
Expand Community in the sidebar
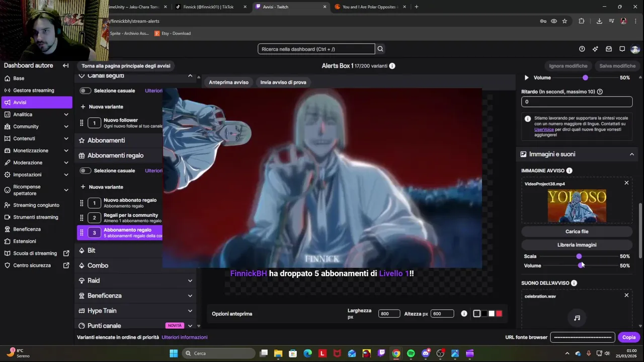click(x=66, y=127)
